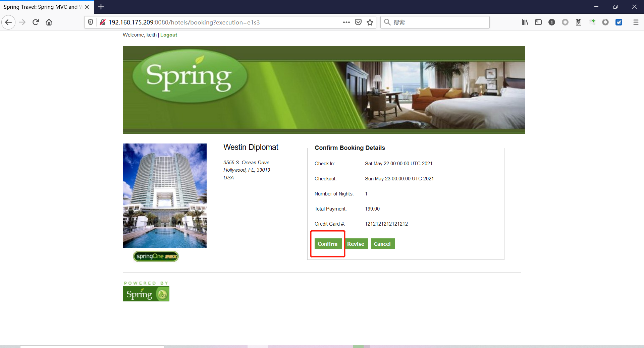
Task: Bookmark this page with the star icon
Action: click(370, 22)
